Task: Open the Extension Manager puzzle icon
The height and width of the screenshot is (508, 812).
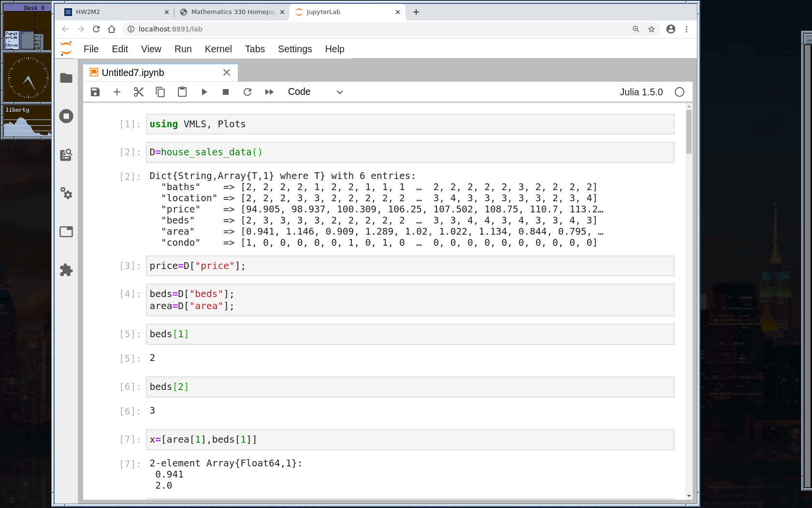Action: pos(66,270)
